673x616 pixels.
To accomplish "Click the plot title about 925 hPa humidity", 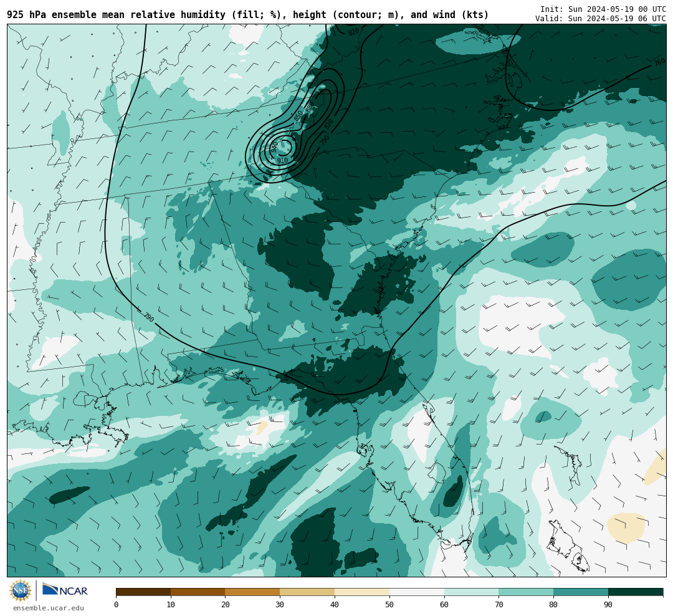I will pyautogui.click(x=248, y=15).
